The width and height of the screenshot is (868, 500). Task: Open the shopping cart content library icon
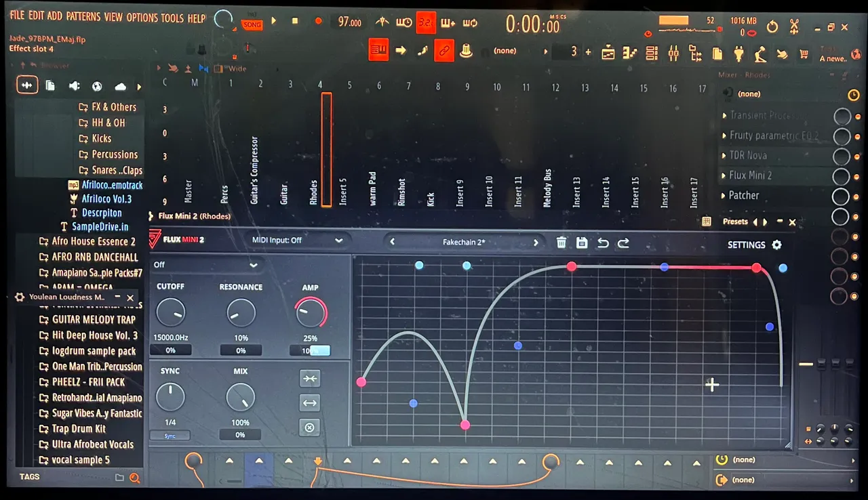click(804, 54)
